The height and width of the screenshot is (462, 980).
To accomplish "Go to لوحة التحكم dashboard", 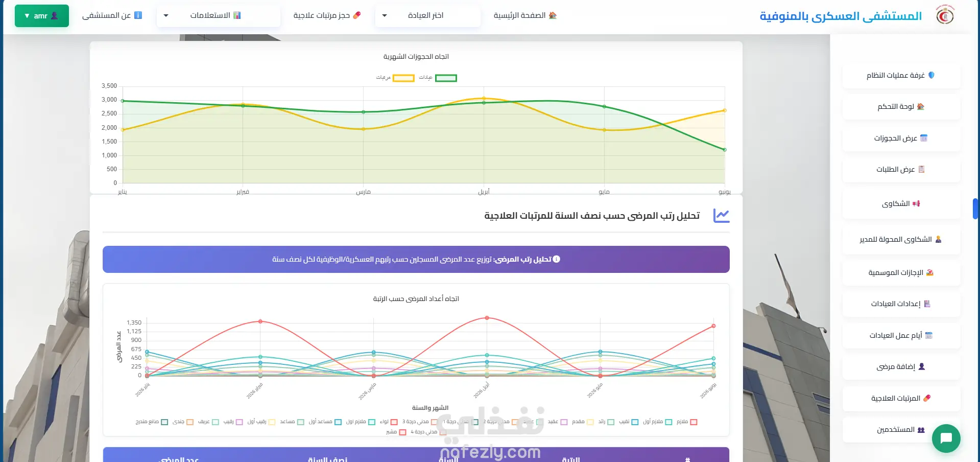I will (x=901, y=107).
